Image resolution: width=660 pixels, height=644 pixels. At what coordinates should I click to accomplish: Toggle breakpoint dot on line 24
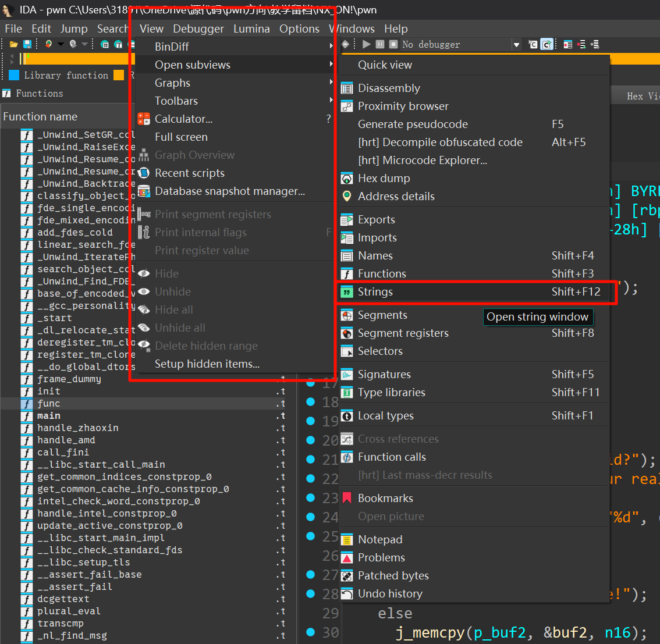click(x=311, y=517)
